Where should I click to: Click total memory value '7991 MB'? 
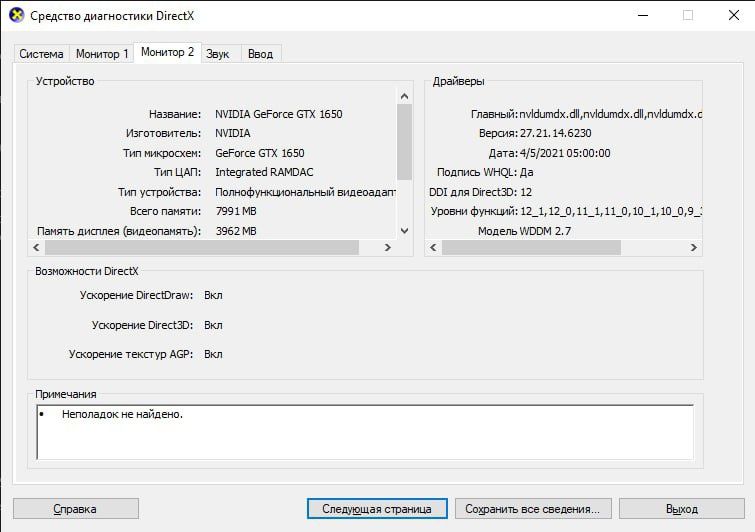pos(236,211)
